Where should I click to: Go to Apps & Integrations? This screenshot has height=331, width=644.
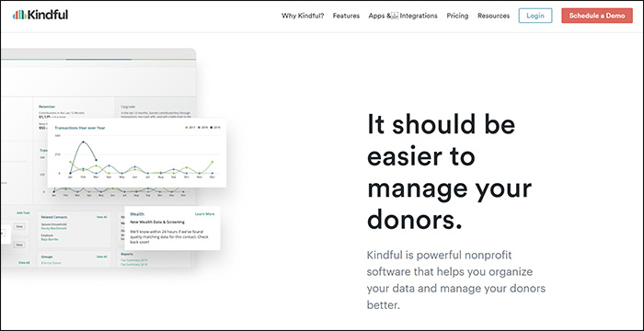tap(403, 16)
